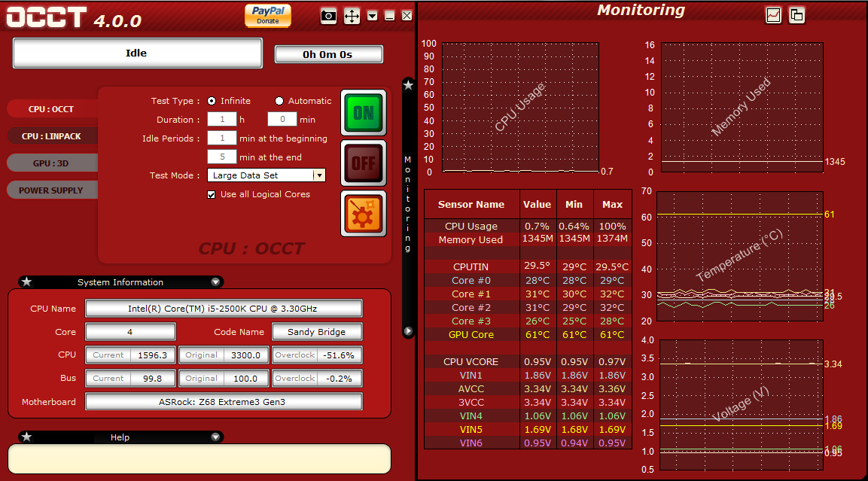Click the Memory Used graph

coord(742,108)
